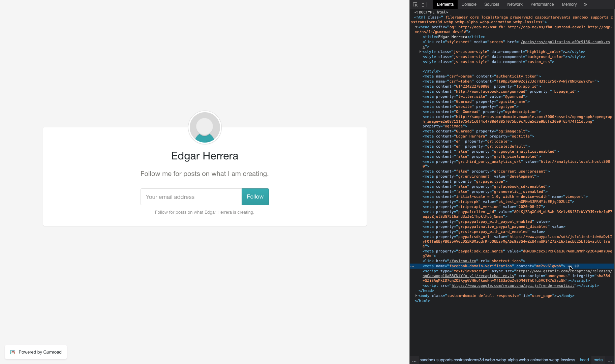Expand the body element triangle
The height and width of the screenshot is (364, 615).
416,296
